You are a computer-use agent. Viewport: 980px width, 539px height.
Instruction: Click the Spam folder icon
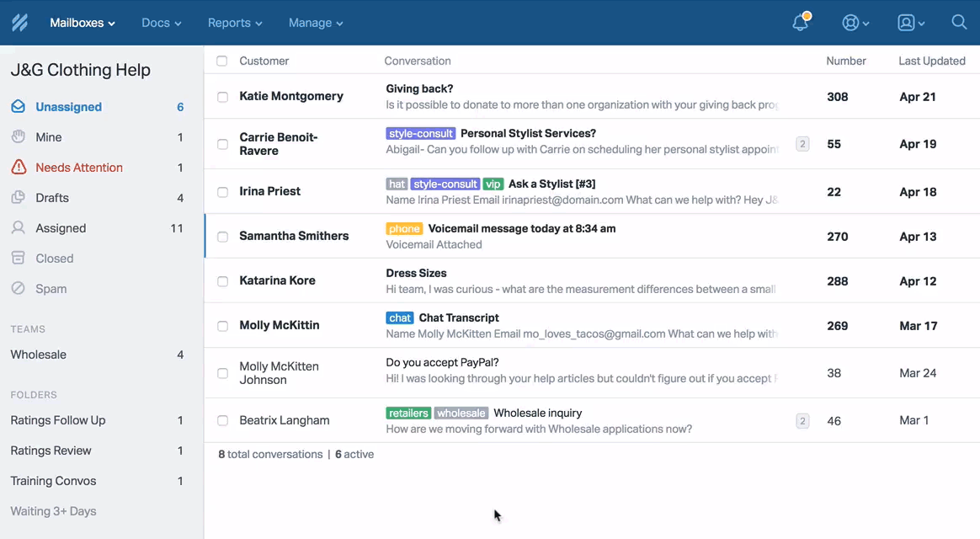[19, 289]
